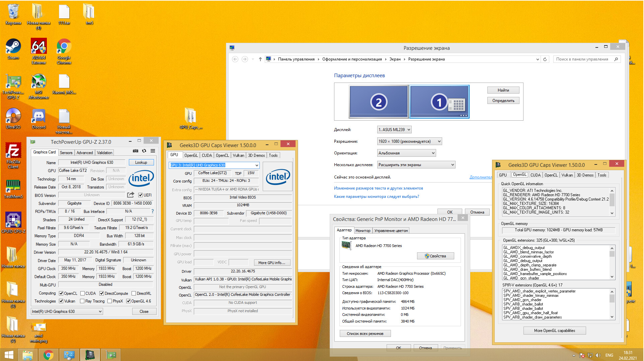Viewport: 644px width, 361px height.
Task: Toggle OpenGL 4.6 checkbox in GPU-Z
Action: coord(128,301)
